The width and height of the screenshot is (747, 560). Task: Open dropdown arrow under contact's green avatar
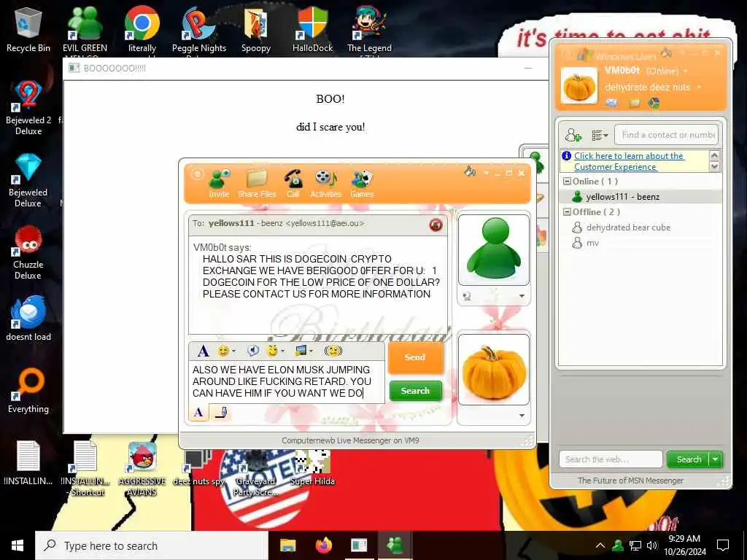click(522, 296)
